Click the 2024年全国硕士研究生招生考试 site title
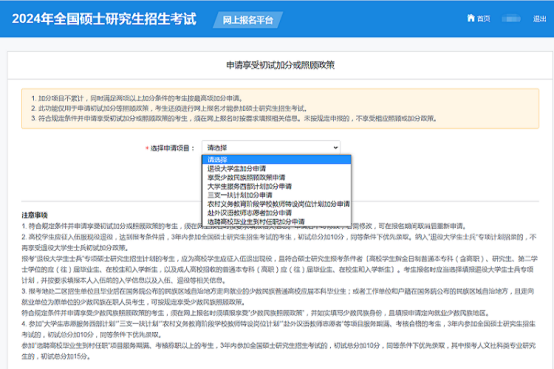Screen dimensions: 554x369 [104, 19]
